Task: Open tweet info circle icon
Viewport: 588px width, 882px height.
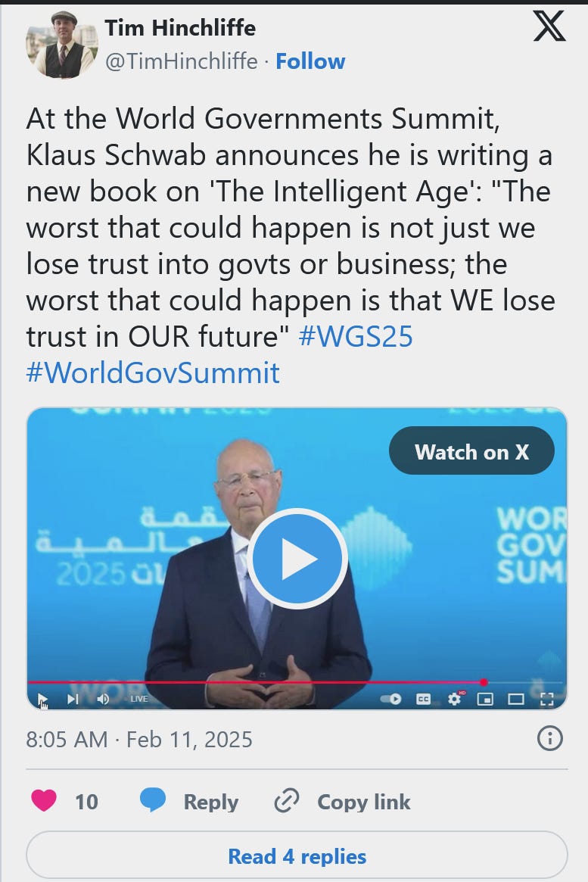Action: pos(549,739)
